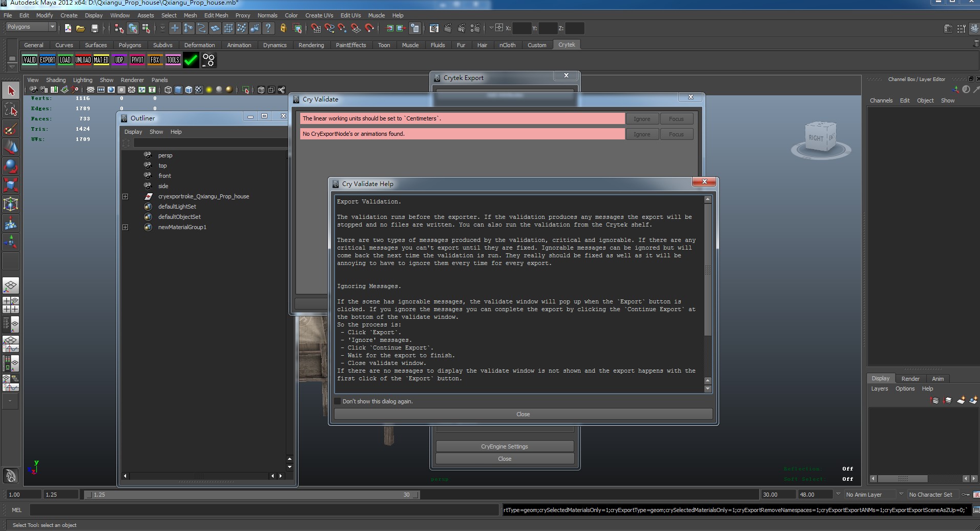Select the persp camera in Outliner
The height and width of the screenshot is (531, 980).
(165, 155)
